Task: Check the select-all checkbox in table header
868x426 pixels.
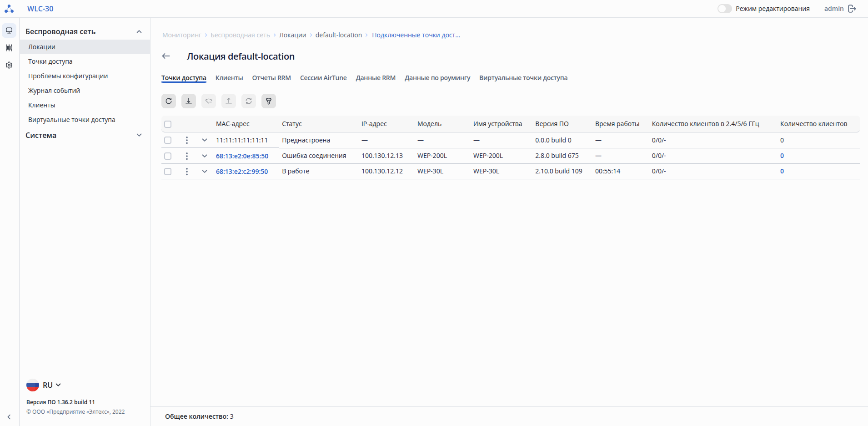Action: pos(168,124)
